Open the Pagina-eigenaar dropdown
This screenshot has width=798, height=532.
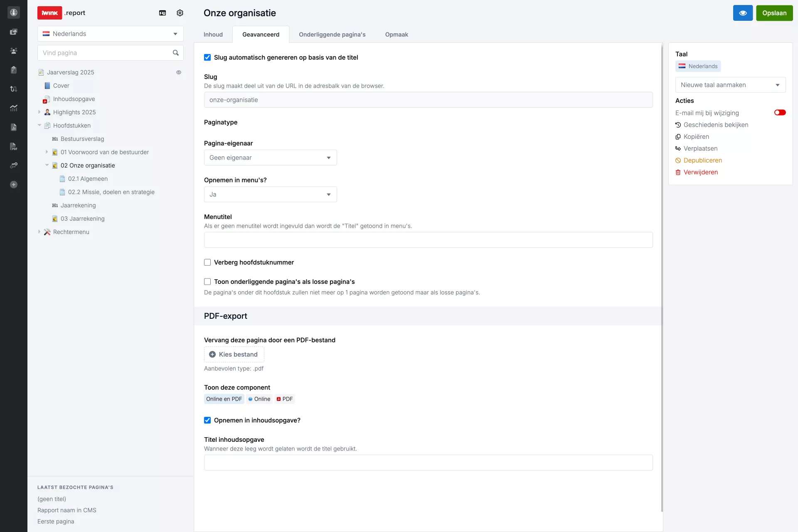(x=270, y=158)
